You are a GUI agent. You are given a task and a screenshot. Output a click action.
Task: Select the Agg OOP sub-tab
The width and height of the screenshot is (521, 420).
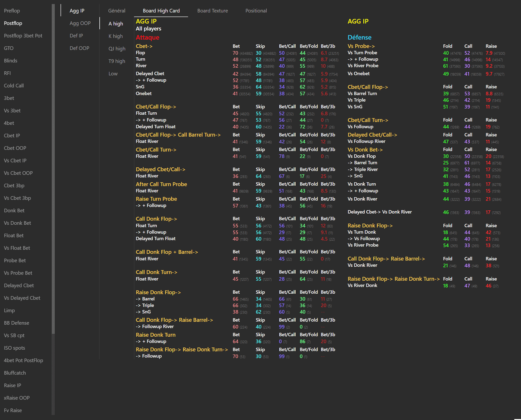[x=80, y=23]
